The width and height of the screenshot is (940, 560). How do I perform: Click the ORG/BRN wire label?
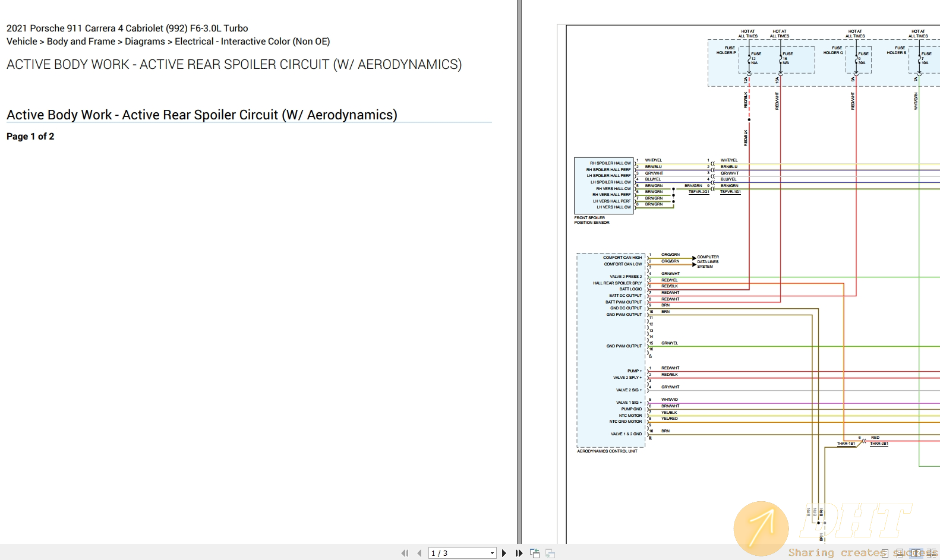[671, 261]
